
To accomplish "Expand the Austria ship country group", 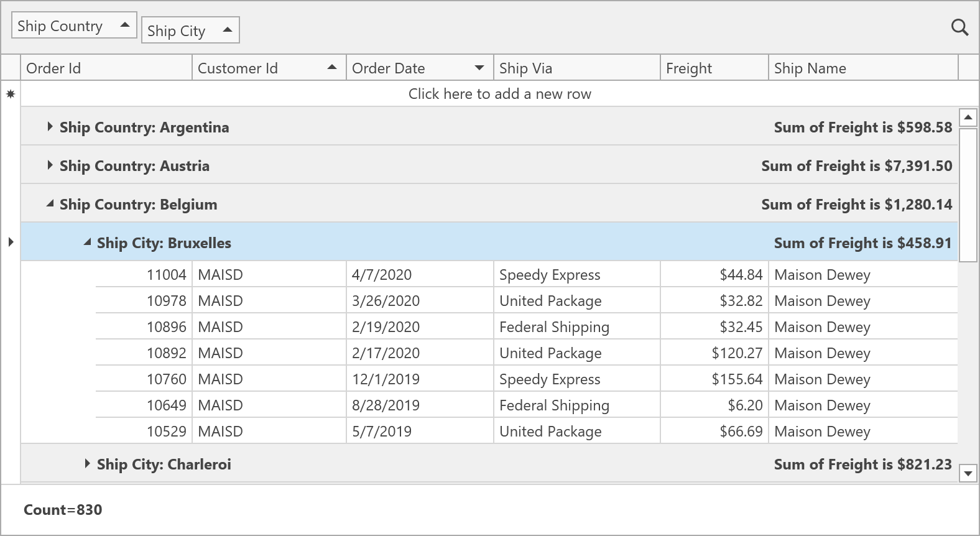I will coord(50,165).
